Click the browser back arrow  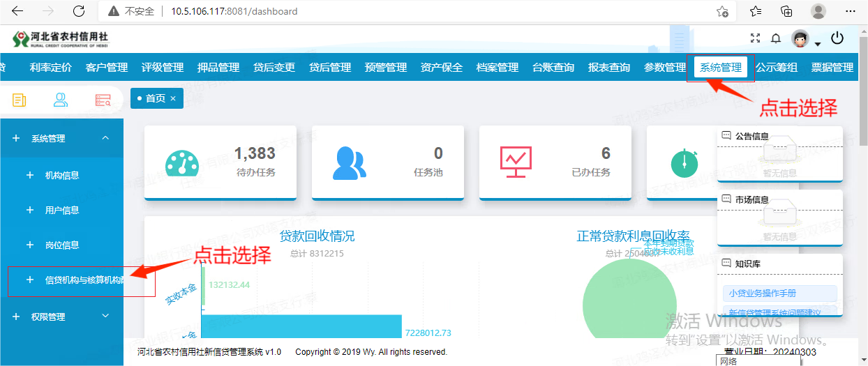click(18, 11)
